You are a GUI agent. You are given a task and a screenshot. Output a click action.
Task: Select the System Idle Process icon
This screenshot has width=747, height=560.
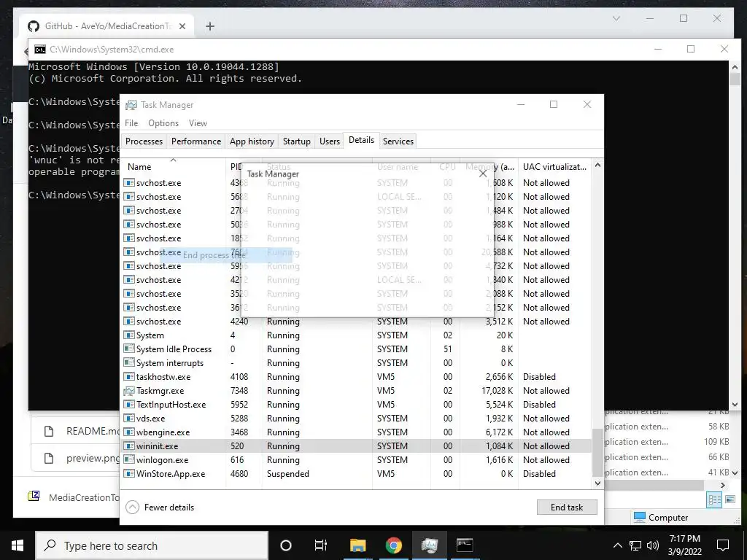click(128, 349)
